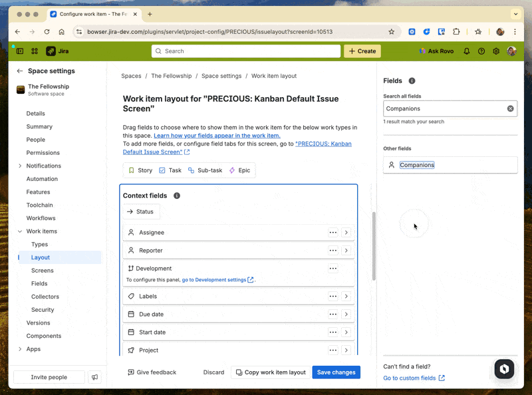Open Start date field more options
532x395 pixels.
(x=333, y=332)
